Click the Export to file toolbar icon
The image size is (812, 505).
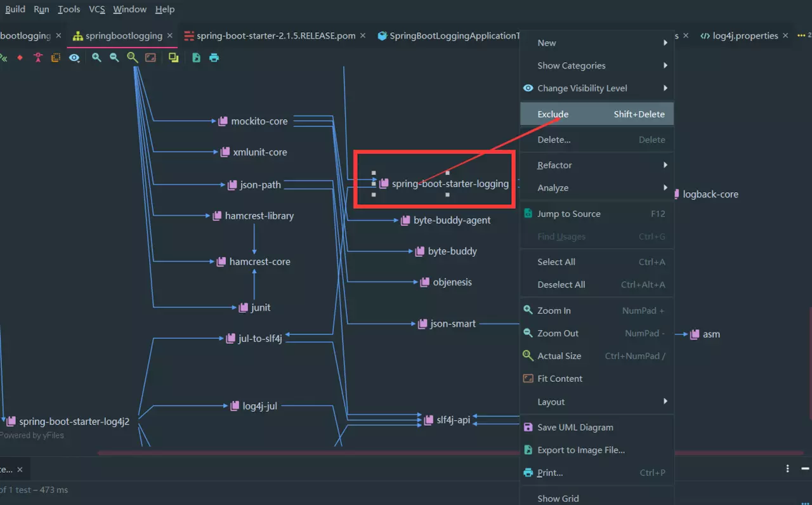pyautogui.click(x=196, y=58)
